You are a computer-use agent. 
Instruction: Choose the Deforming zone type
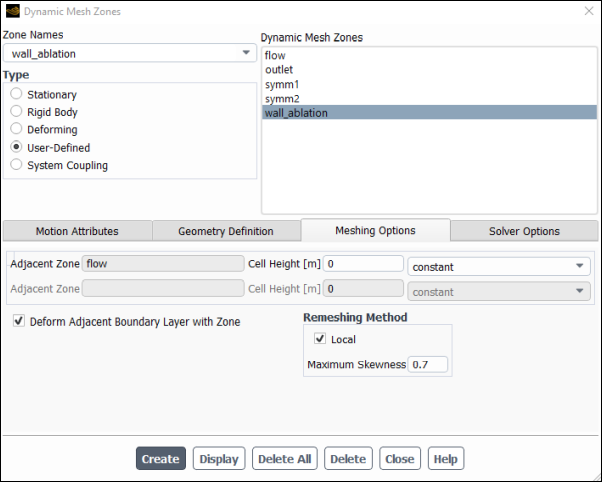(x=16, y=129)
